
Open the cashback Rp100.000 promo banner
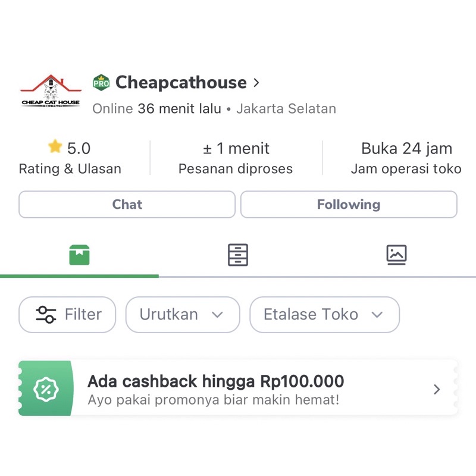(x=238, y=389)
